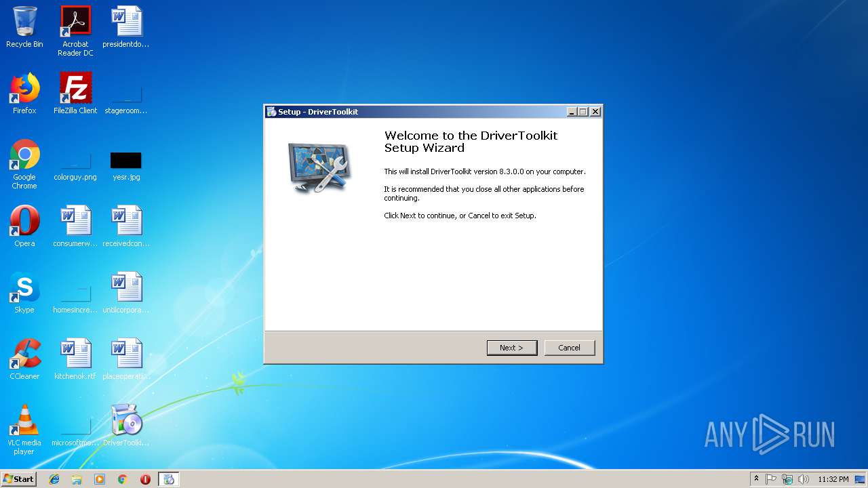This screenshot has width=868, height=488.
Task: Select the kitchenok.rtf document
Action: tap(75, 359)
